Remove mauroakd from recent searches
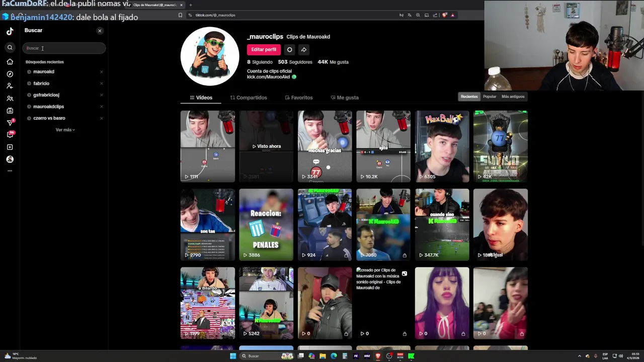Image resolution: width=644 pixels, height=362 pixels. coord(101,72)
